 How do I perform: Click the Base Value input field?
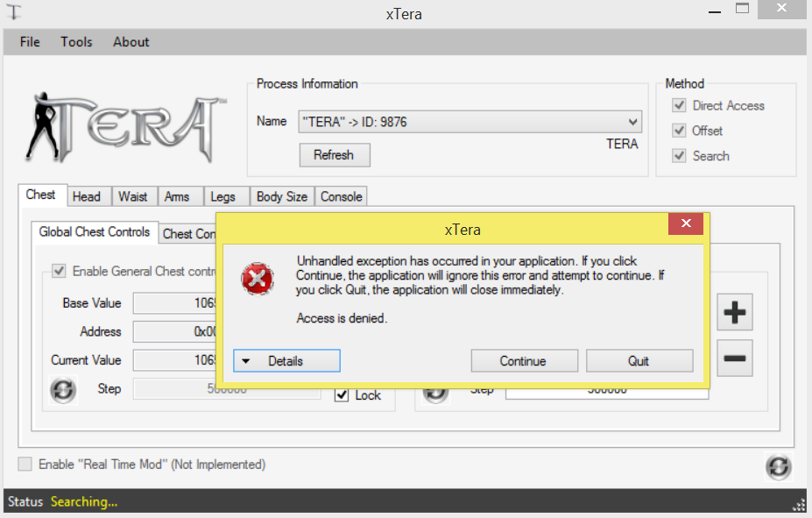[175, 303]
